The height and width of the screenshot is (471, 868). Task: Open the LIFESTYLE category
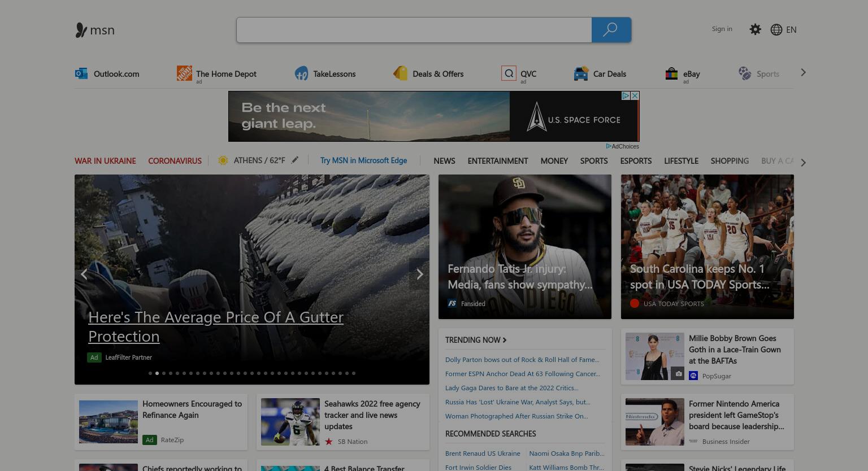(x=681, y=160)
